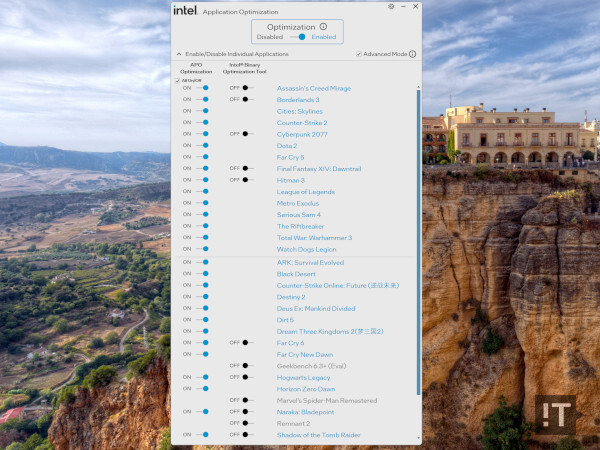Image resolution: width=600 pixels, height=450 pixels.
Task: Click scrollbar up arrow at list top
Action: pos(418,87)
